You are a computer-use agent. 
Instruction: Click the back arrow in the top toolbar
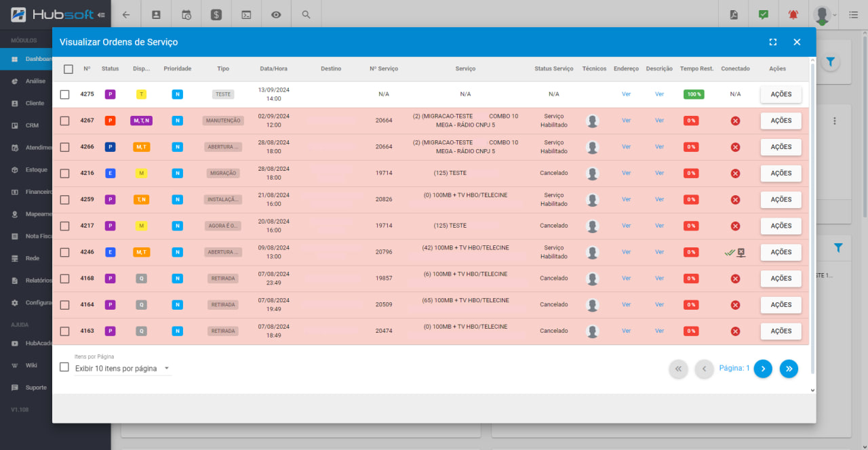pyautogui.click(x=126, y=14)
